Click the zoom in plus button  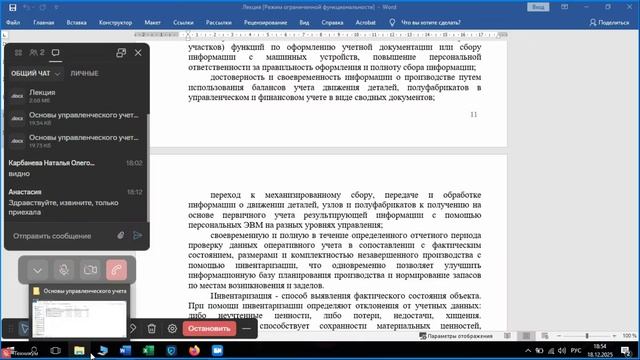[x=614, y=336]
